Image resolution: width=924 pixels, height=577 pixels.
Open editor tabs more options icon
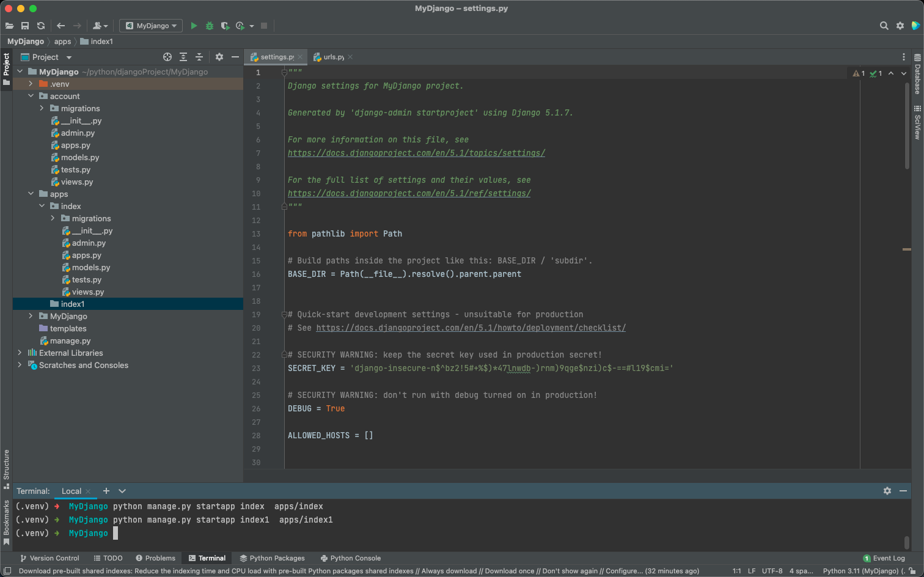(x=904, y=57)
